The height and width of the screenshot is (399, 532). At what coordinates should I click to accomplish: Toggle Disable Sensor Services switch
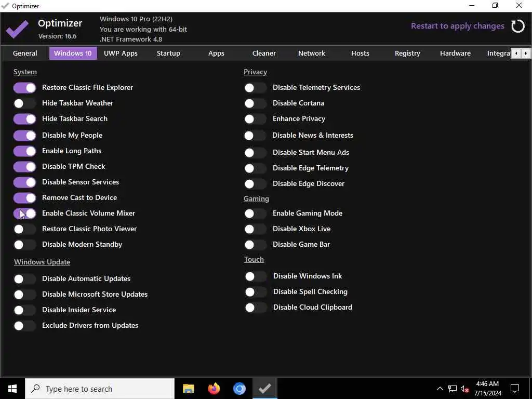coord(25,182)
